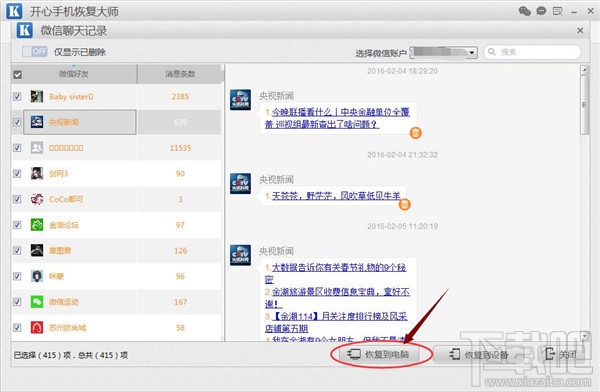
Task: Uncheck the CoCo都可 checkbox
Action: [x=17, y=199]
